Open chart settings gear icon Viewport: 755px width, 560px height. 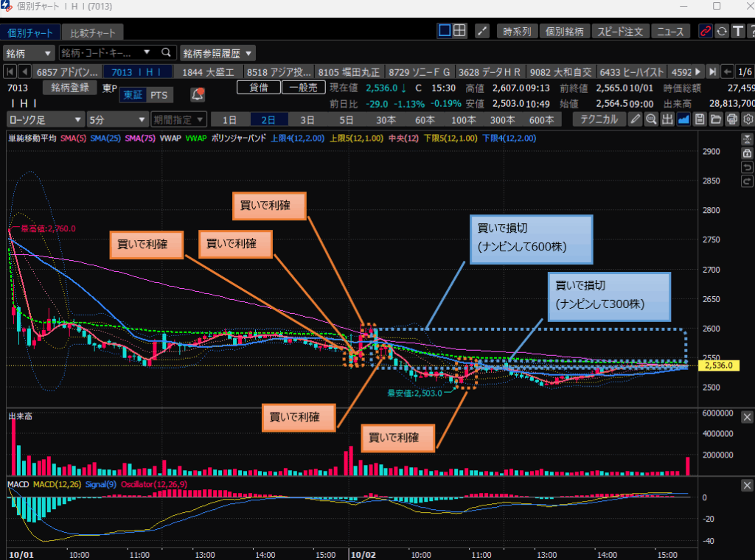click(748, 119)
